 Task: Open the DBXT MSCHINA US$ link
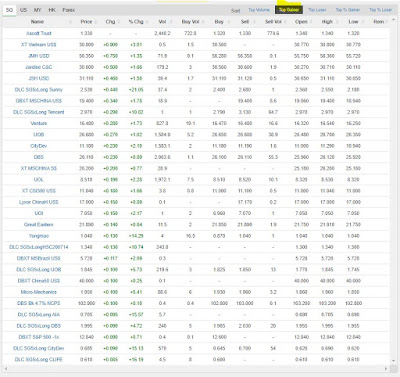click(x=39, y=101)
